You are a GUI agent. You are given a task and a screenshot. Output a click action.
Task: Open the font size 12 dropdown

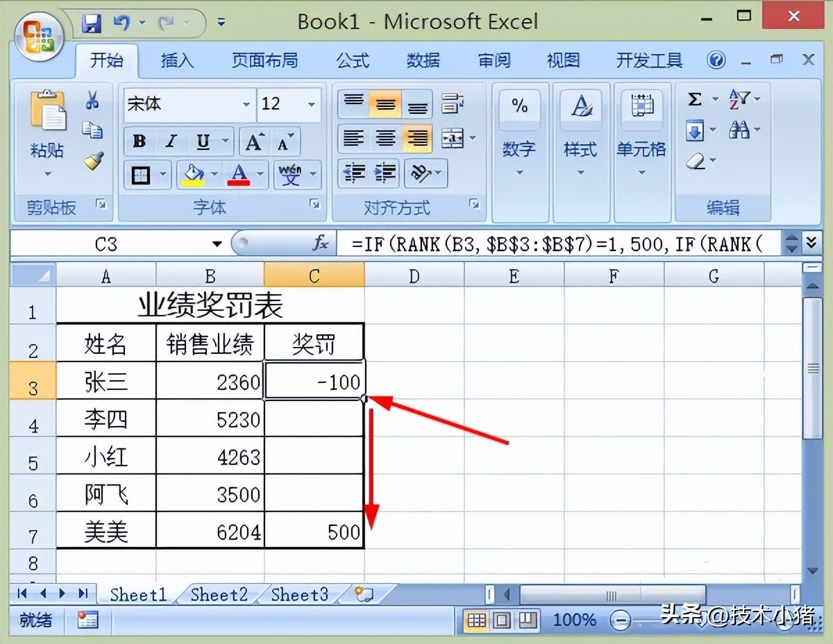(312, 105)
